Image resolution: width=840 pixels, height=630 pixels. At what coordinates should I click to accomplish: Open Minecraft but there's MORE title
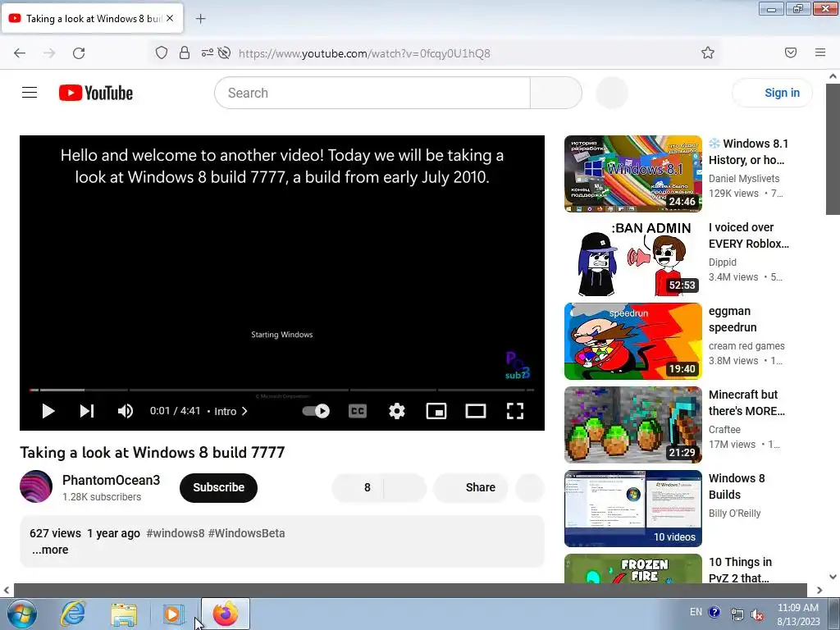click(746, 402)
